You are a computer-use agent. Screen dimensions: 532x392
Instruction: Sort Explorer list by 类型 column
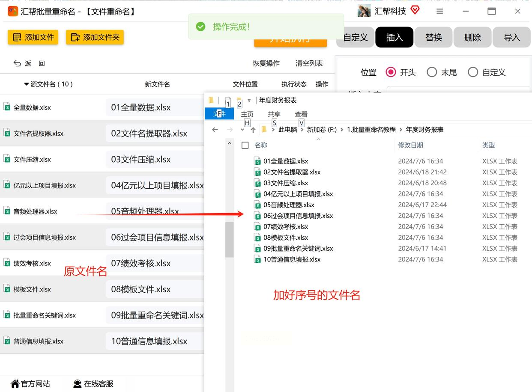click(x=488, y=146)
